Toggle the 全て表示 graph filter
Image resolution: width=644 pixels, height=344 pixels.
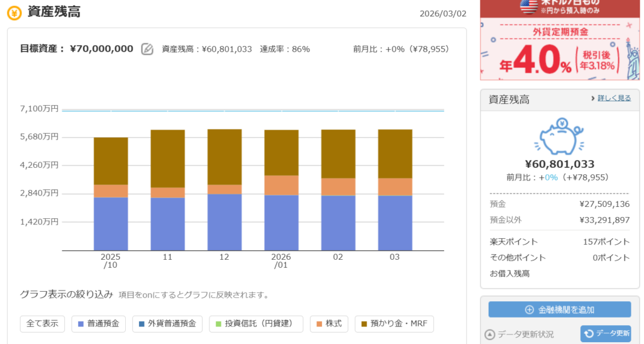click(43, 324)
